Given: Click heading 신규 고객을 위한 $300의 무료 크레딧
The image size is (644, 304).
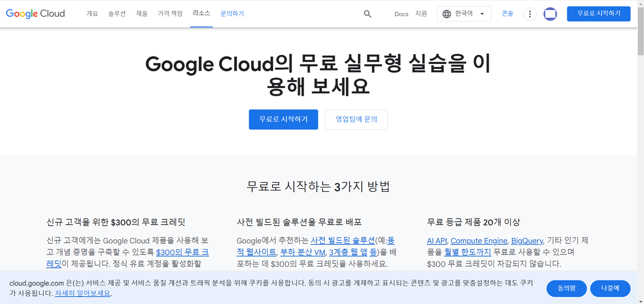Looking at the screenshot, I should pos(115,222).
